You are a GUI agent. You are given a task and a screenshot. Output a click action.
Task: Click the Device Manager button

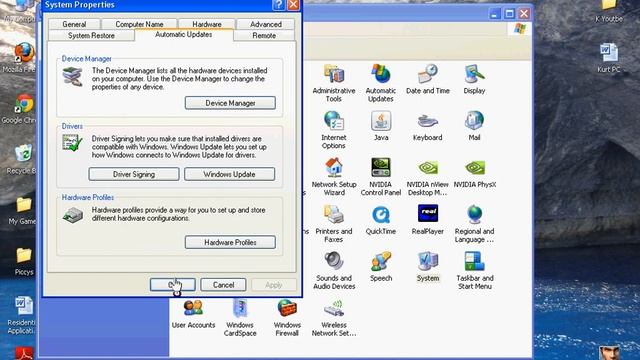coord(230,103)
